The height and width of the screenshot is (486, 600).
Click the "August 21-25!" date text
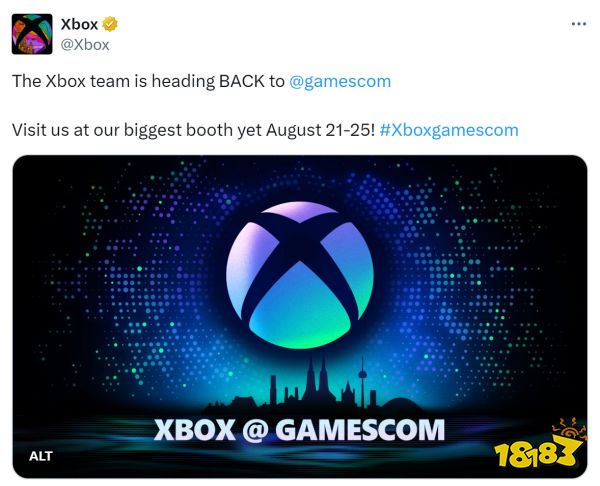tap(321, 130)
